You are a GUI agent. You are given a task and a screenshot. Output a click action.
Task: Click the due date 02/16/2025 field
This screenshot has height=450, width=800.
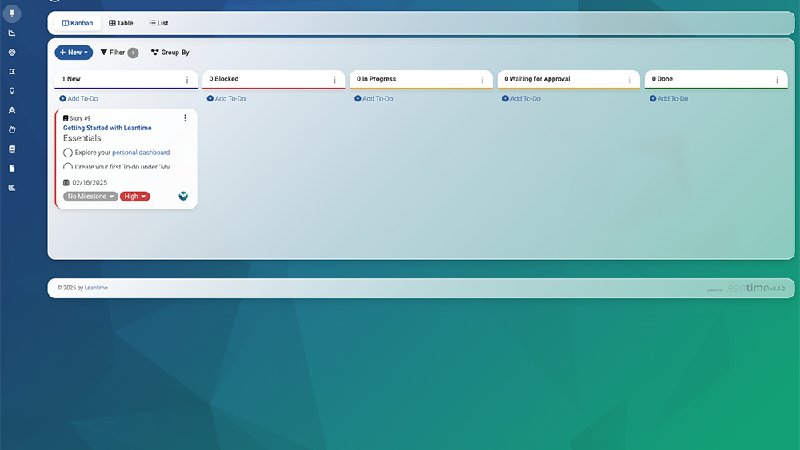coord(90,182)
